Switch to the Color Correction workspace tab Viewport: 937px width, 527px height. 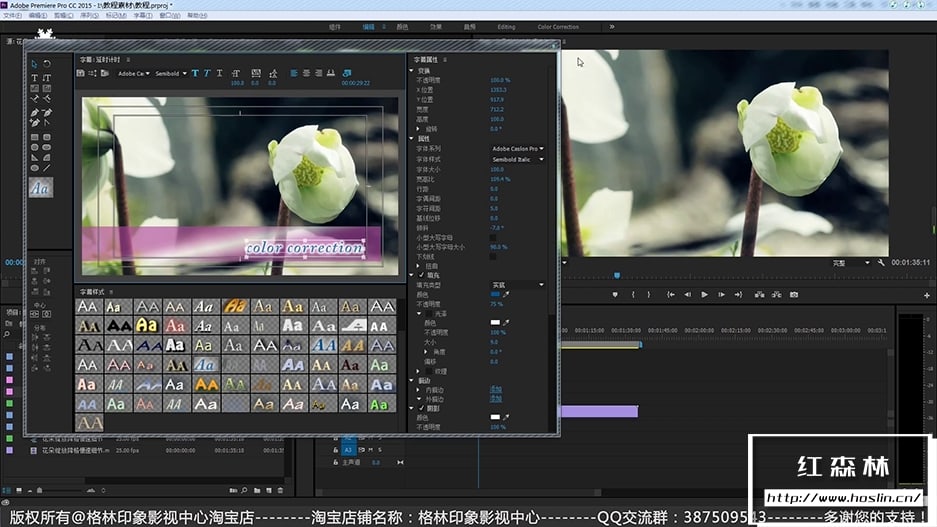click(x=558, y=27)
